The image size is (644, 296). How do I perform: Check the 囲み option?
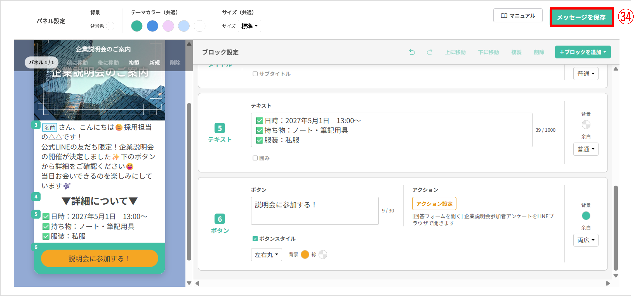click(x=255, y=158)
